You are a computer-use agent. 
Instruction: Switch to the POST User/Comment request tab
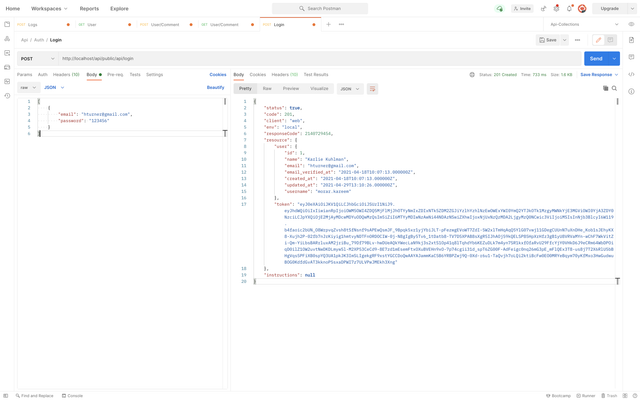click(x=166, y=24)
